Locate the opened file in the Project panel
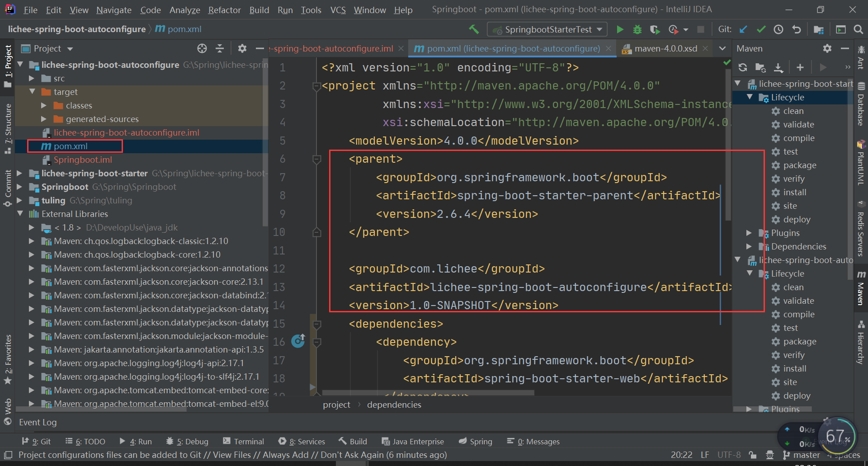The height and width of the screenshot is (466, 868). [x=202, y=48]
